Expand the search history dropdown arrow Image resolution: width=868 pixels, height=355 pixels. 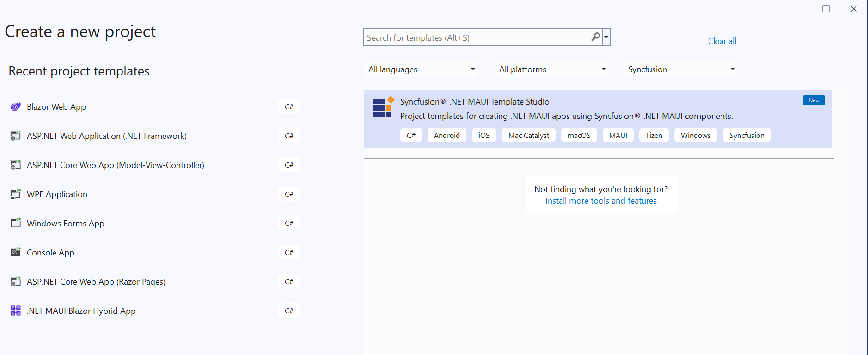pos(606,37)
